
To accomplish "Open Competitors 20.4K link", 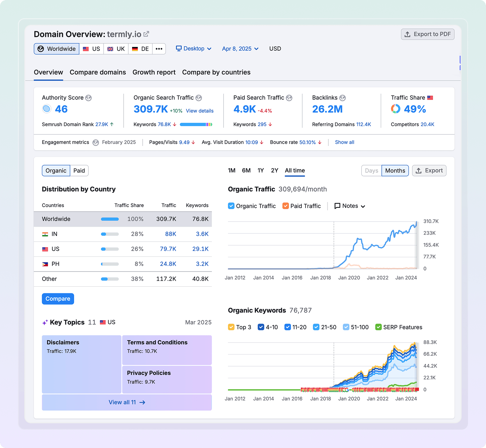I will (x=427, y=124).
